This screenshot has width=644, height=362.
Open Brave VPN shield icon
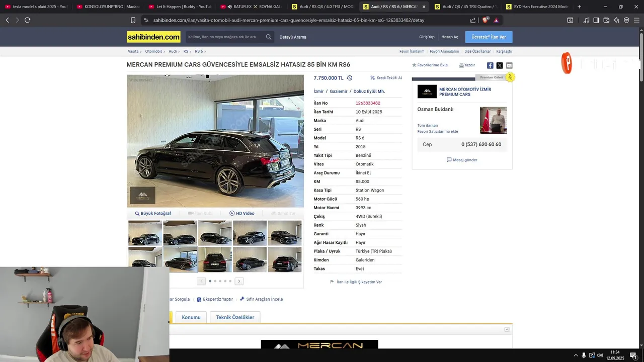click(x=626, y=20)
